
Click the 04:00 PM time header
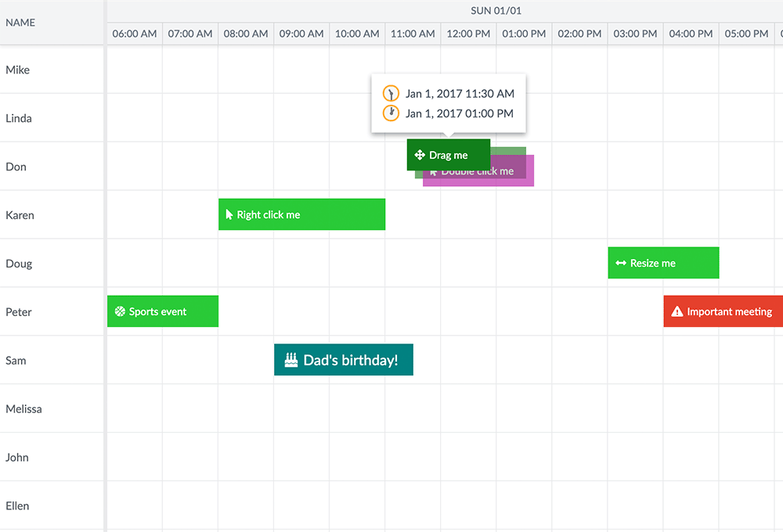pyautogui.click(x=691, y=34)
